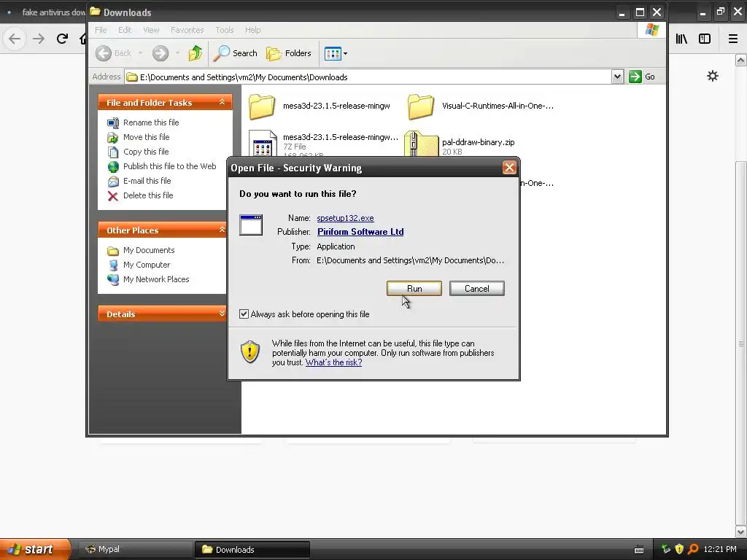Click the Explorer Back arrow icon
The image size is (747, 560).
click(104, 53)
